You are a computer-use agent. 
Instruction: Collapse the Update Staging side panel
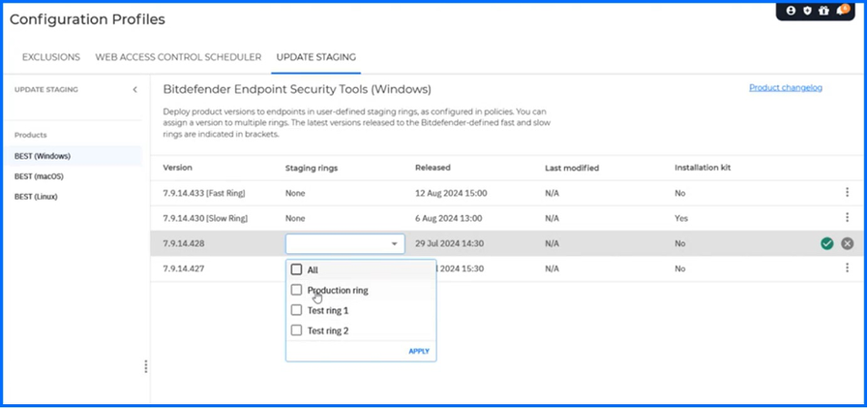point(135,90)
